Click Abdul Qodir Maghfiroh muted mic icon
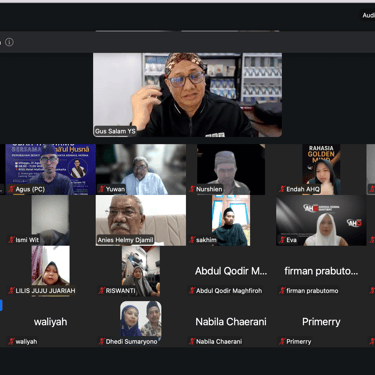 tap(192, 291)
